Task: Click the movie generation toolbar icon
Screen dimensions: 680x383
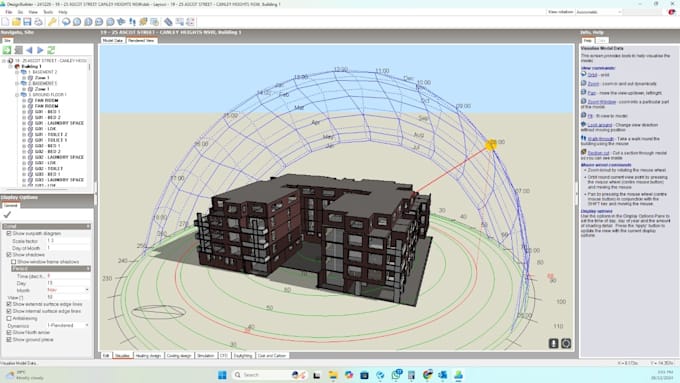Action: pos(180,22)
